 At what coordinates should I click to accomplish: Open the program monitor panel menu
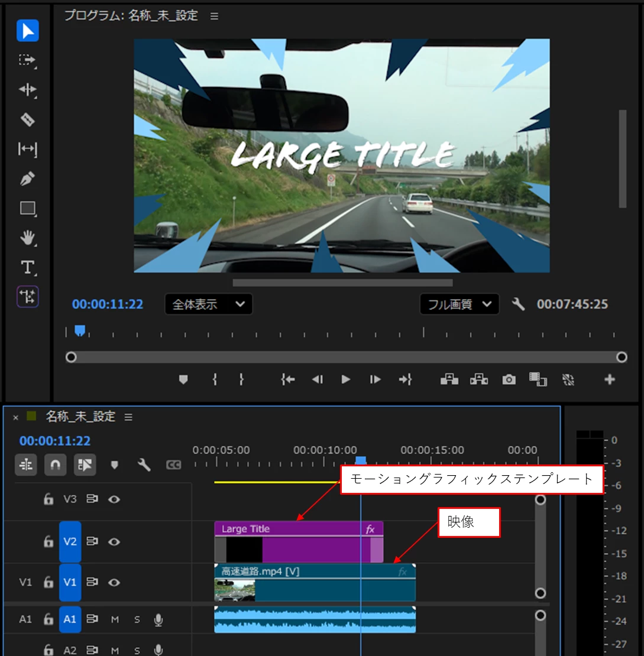[215, 17]
